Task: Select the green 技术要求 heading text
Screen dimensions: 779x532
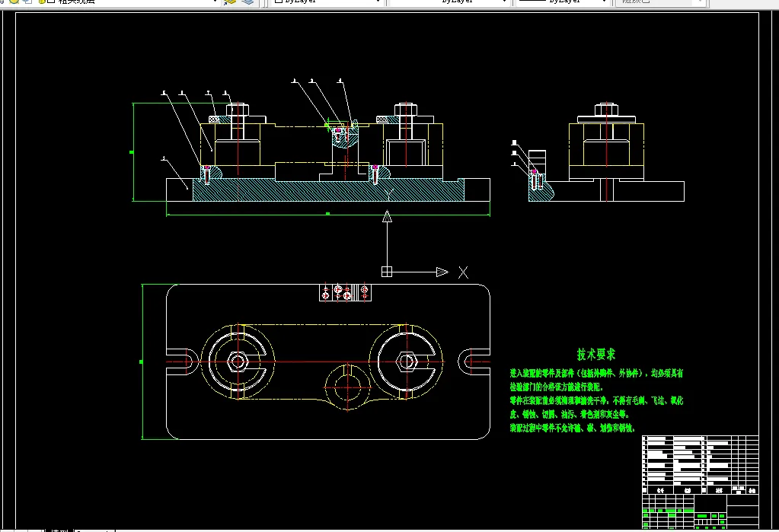Action: 595,355
